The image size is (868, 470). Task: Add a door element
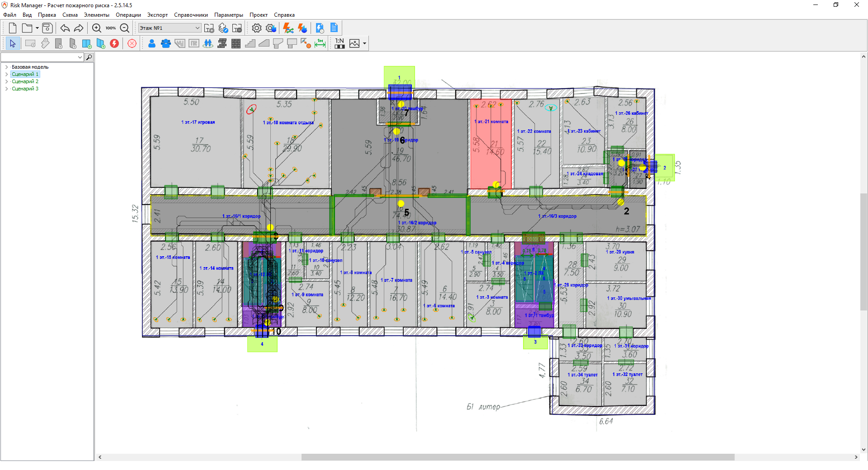(58, 43)
